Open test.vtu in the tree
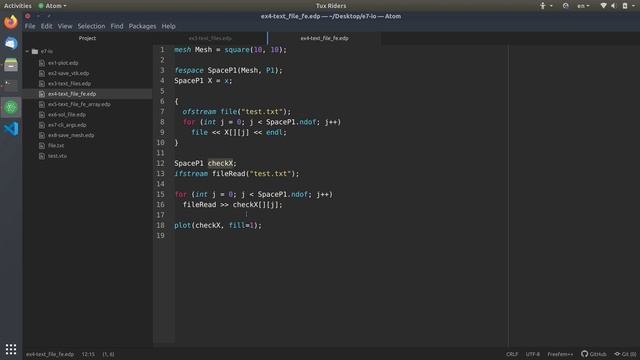 pos(57,156)
